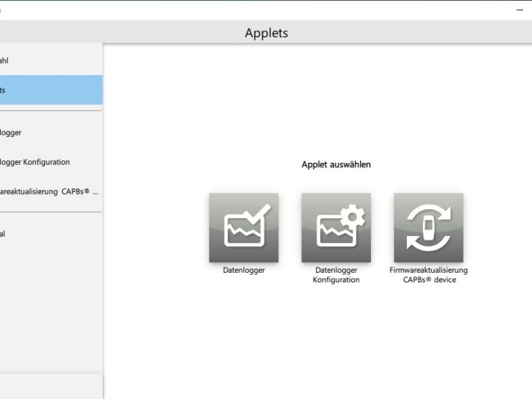This screenshot has height=399, width=532.
Task: Open the Firmwareaktualisierung CAPBs® sidebar entry
Action: point(41,191)
